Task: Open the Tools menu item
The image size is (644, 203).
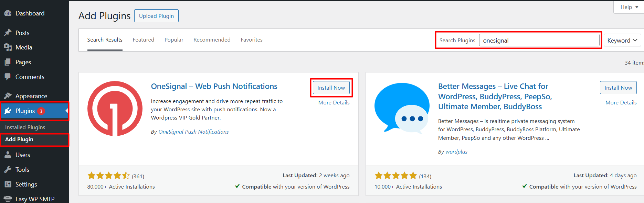Action: click(34, 169)
